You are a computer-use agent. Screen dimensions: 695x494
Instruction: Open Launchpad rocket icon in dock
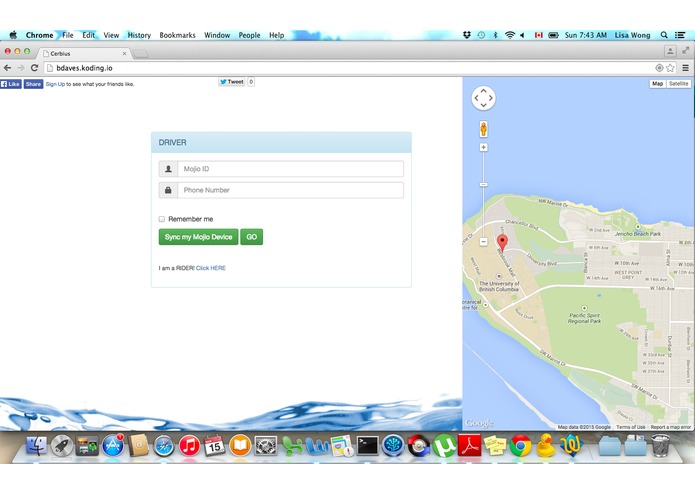coord(62,445)
